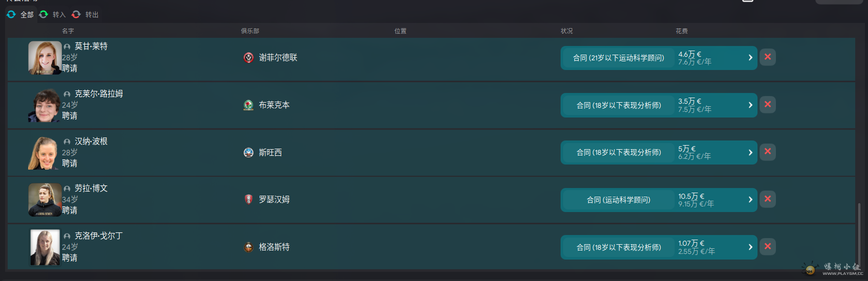The height and width of the screenshot is (281, 868).
Task: Click the Gloucester club badge icon
Action: pyautogui.click(x=249, y=247)
